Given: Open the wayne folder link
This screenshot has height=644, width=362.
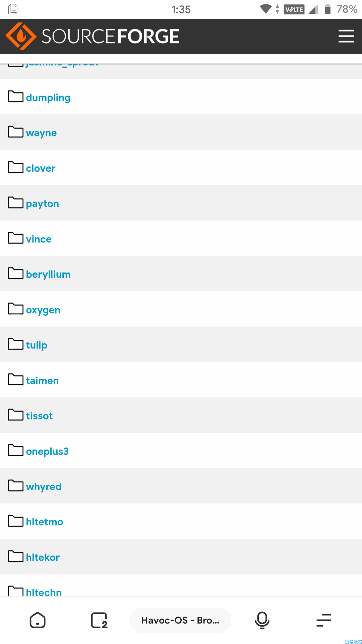Looking at the screenshot, I should pyautogui.click(x=41, y=133).
